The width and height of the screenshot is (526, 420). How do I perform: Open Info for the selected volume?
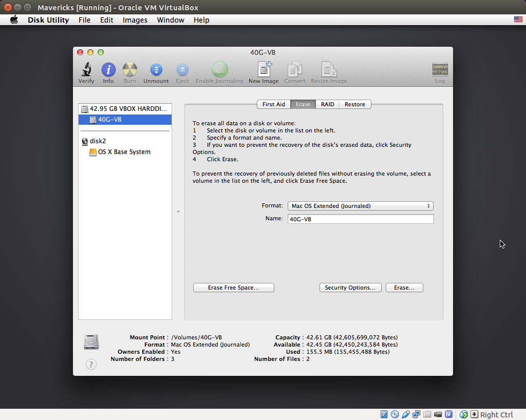108,70
